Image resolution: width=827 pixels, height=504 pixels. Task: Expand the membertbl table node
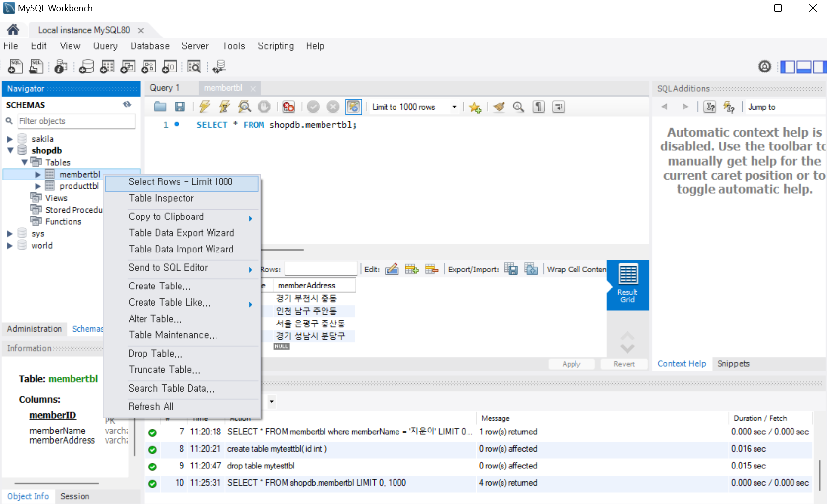pos(38,175)
